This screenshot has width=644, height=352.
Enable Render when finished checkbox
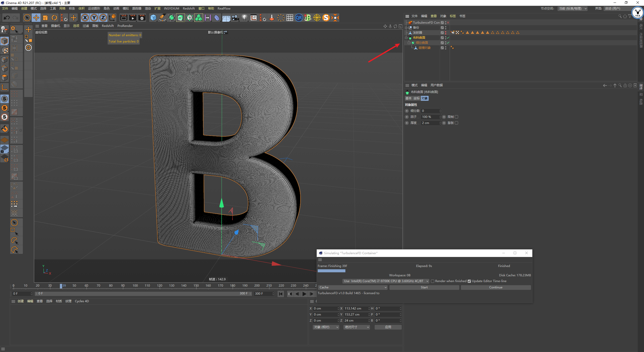[x=433, y=281]
